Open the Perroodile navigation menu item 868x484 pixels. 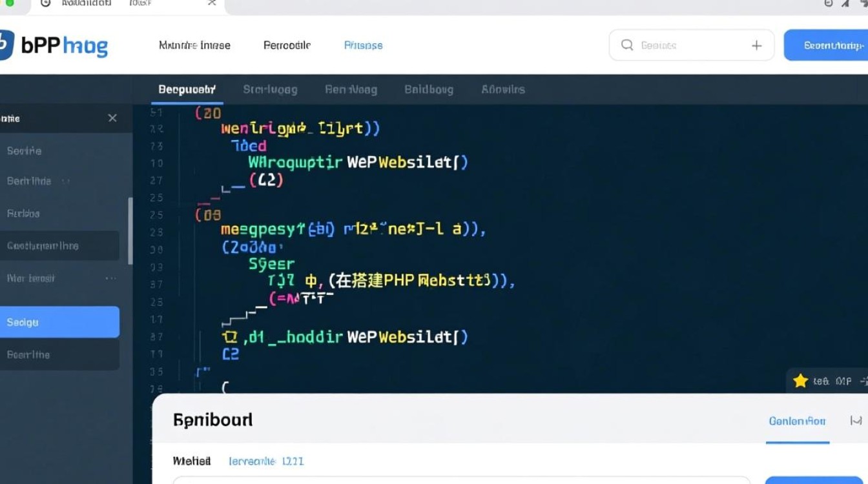pyautogui.click(x=287, y=45)
